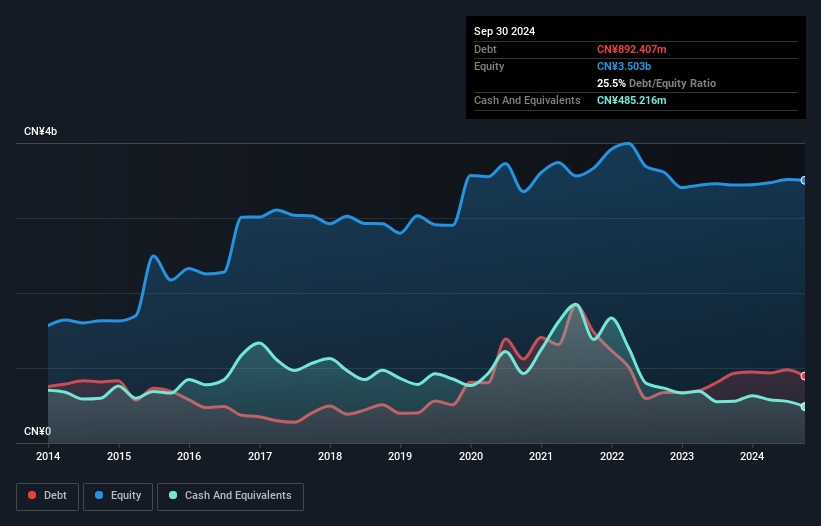Click the Equity endpoint marker on chart
The width and height of the screenshot is (821, 526).
click(x=804, y=181)
